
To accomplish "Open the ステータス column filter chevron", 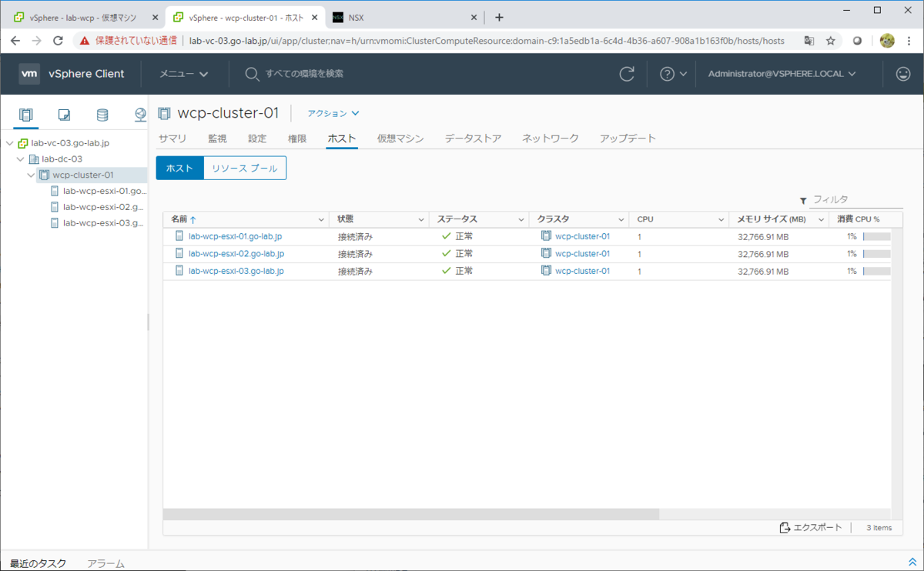I will click(x=521, y=219).
